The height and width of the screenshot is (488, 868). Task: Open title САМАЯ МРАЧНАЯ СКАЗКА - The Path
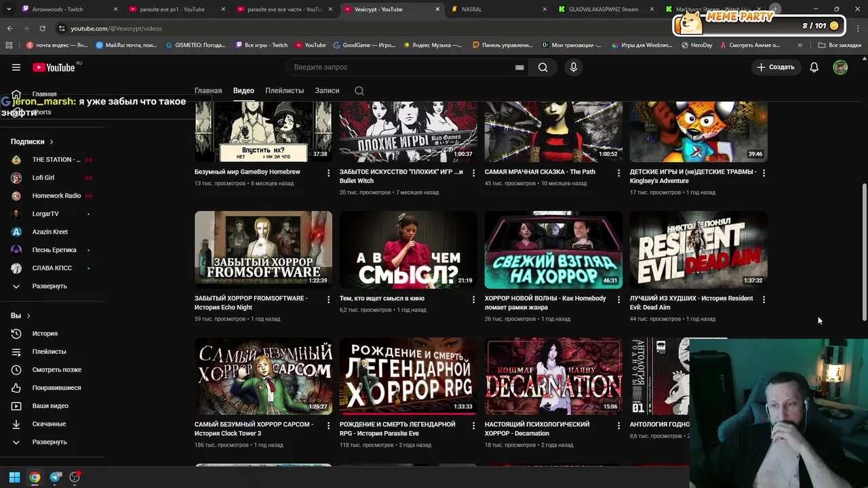[x=540, y=171]
